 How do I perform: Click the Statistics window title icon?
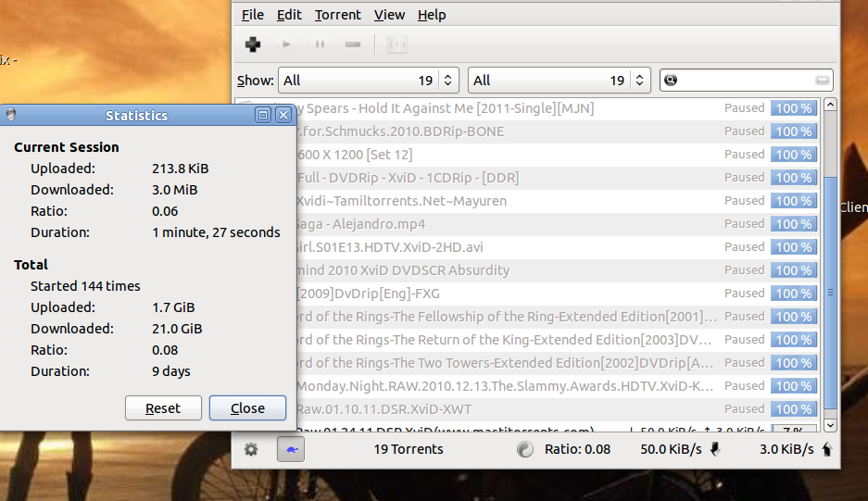pyautogui.click(x=10, y=115)
